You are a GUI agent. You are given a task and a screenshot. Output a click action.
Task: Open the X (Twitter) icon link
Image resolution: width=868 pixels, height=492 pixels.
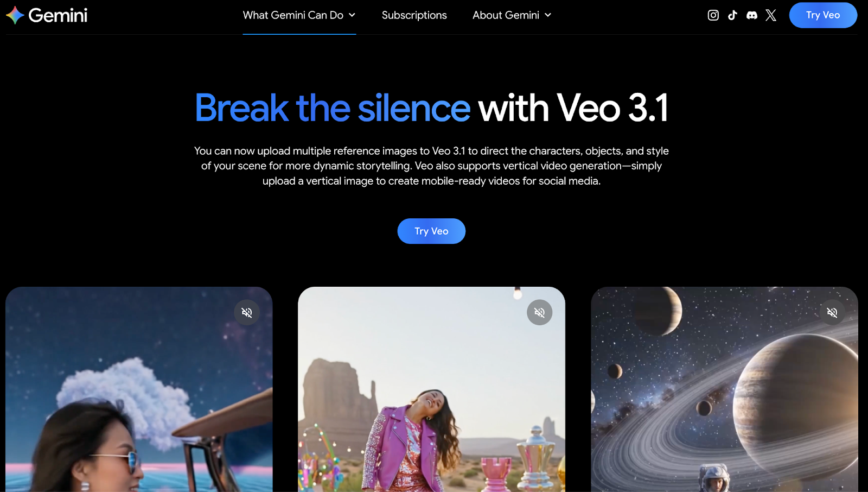771,15
